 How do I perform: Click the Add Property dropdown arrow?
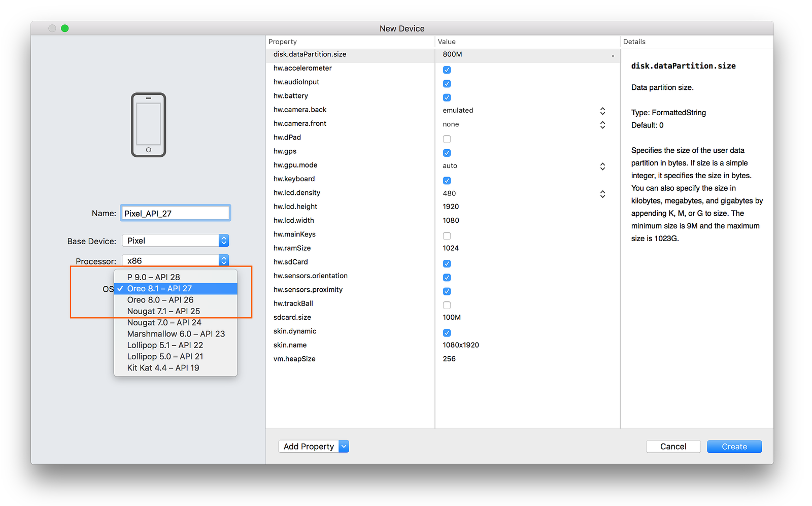point(344,446)
